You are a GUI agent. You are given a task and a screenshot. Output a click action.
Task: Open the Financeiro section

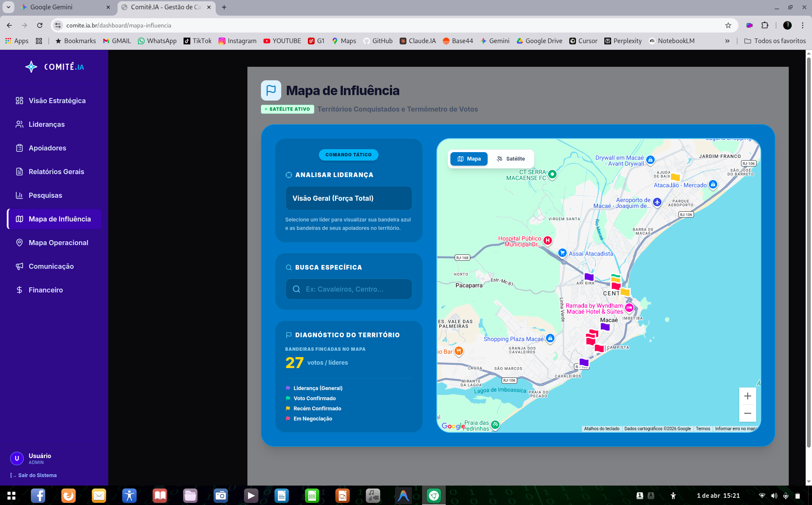point(46,290)
